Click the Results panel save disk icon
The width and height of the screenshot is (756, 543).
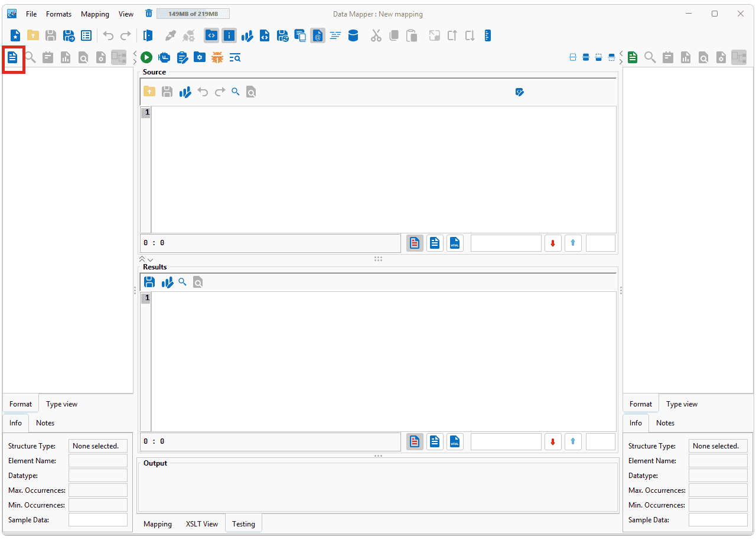[149, 282]
